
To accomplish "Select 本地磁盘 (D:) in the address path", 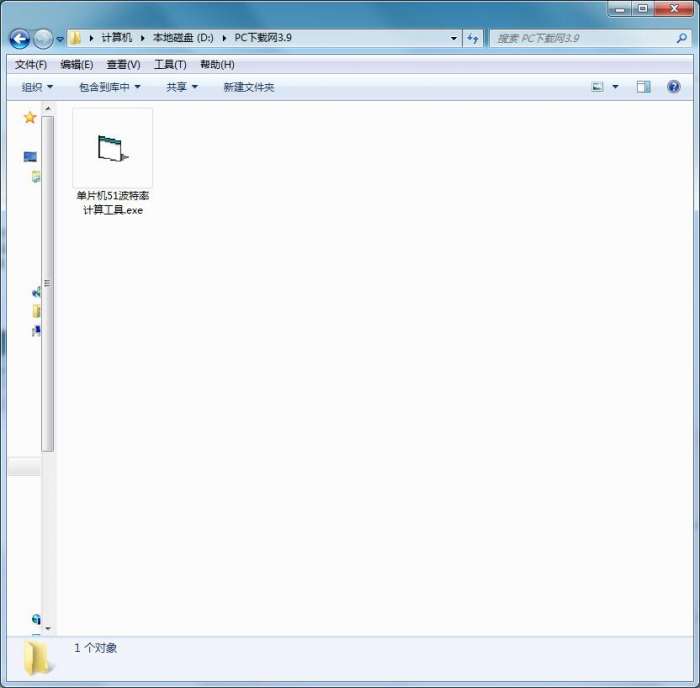I will (x=183, y=38).
